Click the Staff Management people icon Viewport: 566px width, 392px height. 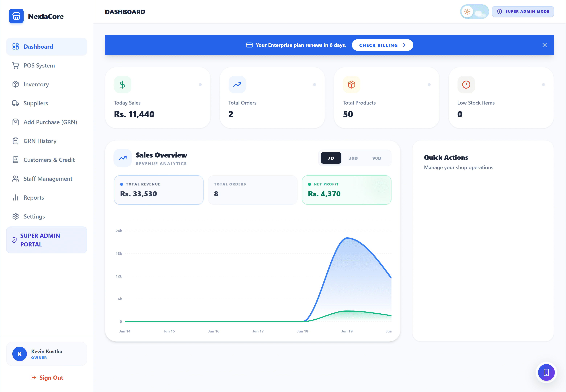point(15,179)
